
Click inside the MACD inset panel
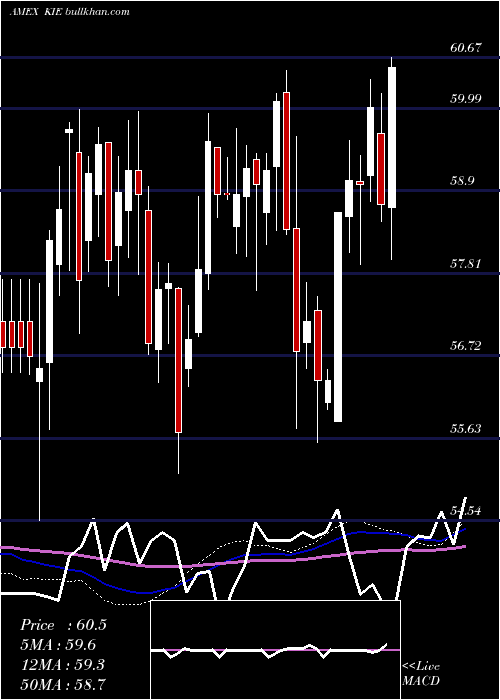coord(275,650)
